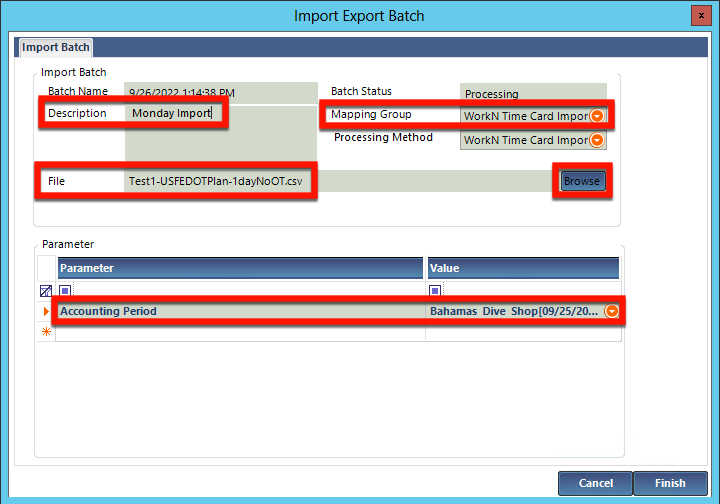
Task: Close the Import Export Batch window
Action: coord(701,16)
